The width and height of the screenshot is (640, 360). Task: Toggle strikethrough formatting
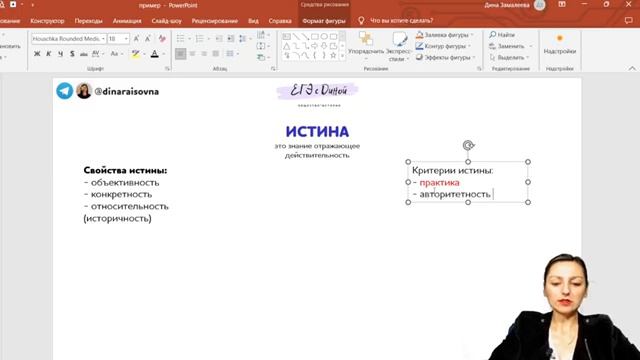point(83,54)
